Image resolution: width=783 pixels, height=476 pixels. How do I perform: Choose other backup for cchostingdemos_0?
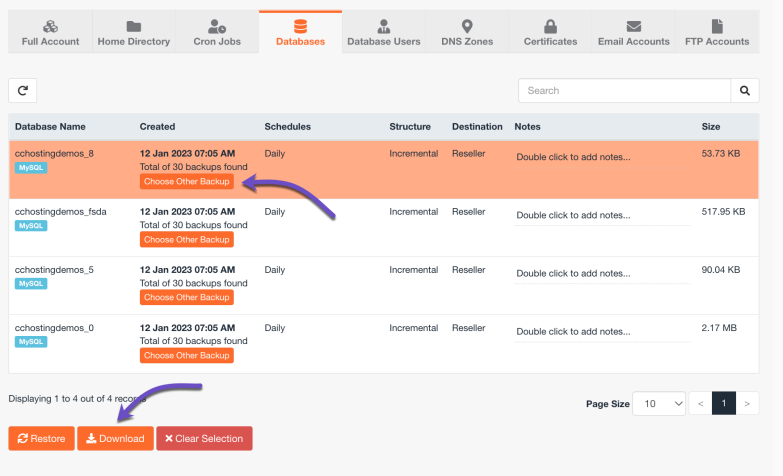click(187, 355)
